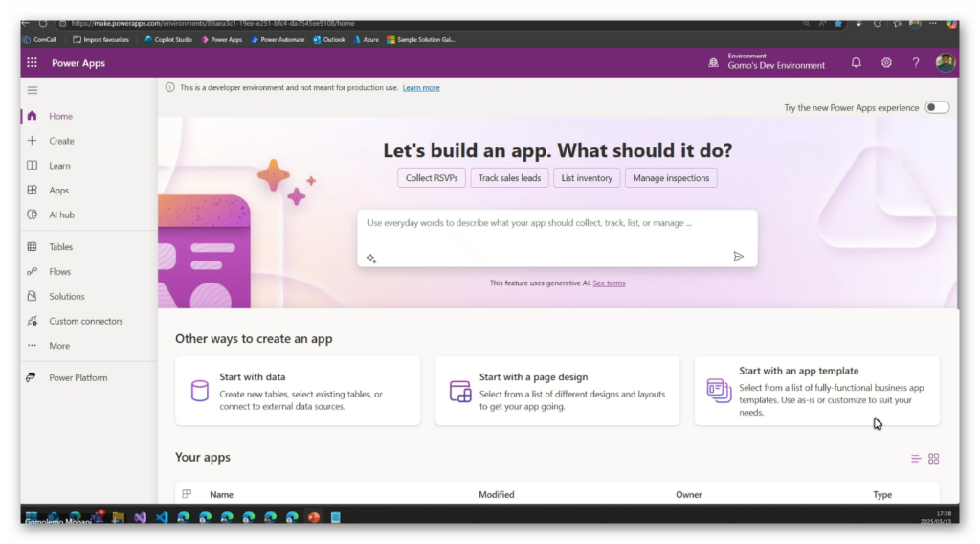Open the Sample Solution Gal... bookmark
The width and height of the screenshot is (980, 544).
click(x=421, y=39)
